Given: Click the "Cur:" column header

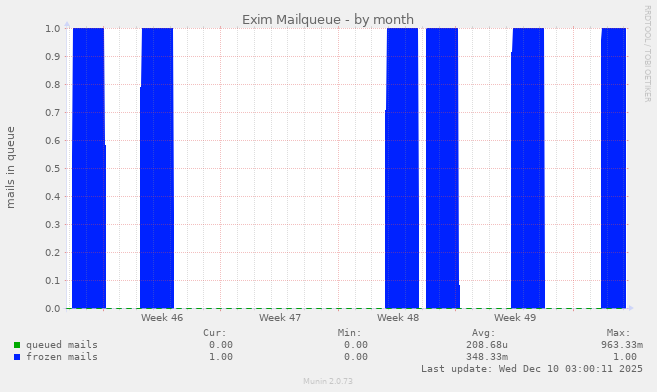Looking at the screenshot, I should pos(215,333).
